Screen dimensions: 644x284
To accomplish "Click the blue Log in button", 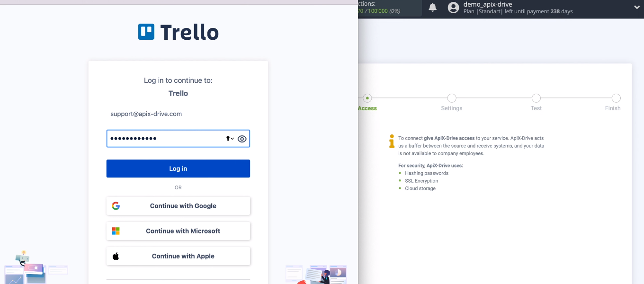I will point(178,169).
